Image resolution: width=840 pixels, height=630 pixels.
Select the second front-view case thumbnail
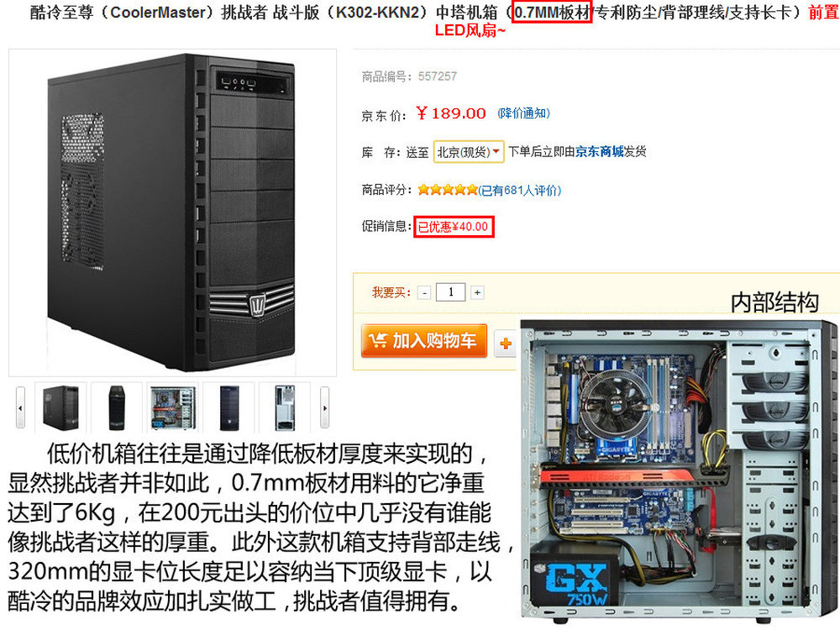point(117,407)
